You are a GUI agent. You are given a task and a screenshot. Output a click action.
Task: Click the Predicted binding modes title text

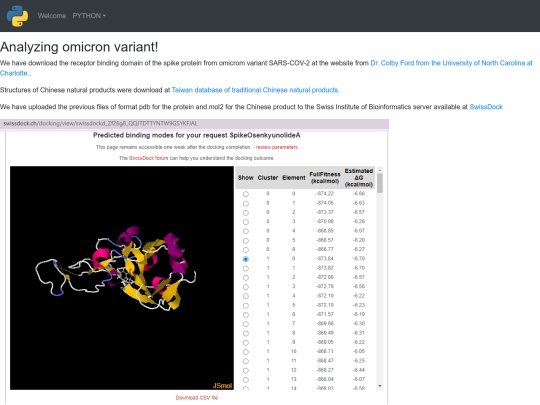point(197,135)
